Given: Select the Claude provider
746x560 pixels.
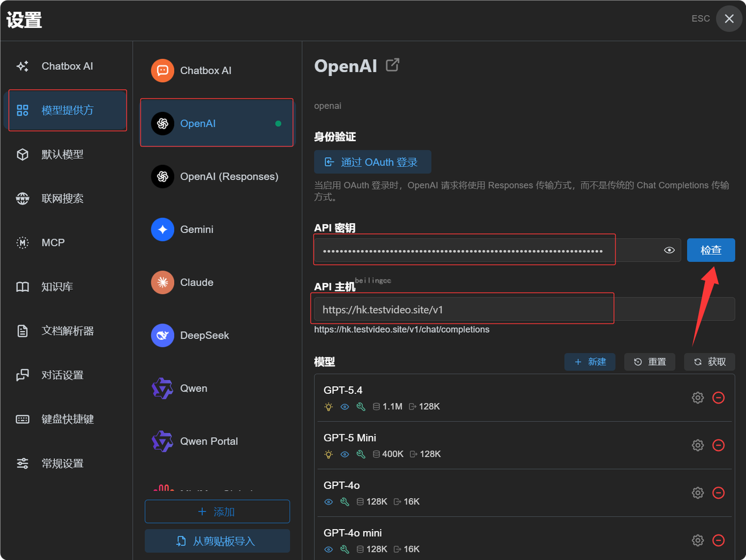Looking at the screenshot, I should pos(217,282).
